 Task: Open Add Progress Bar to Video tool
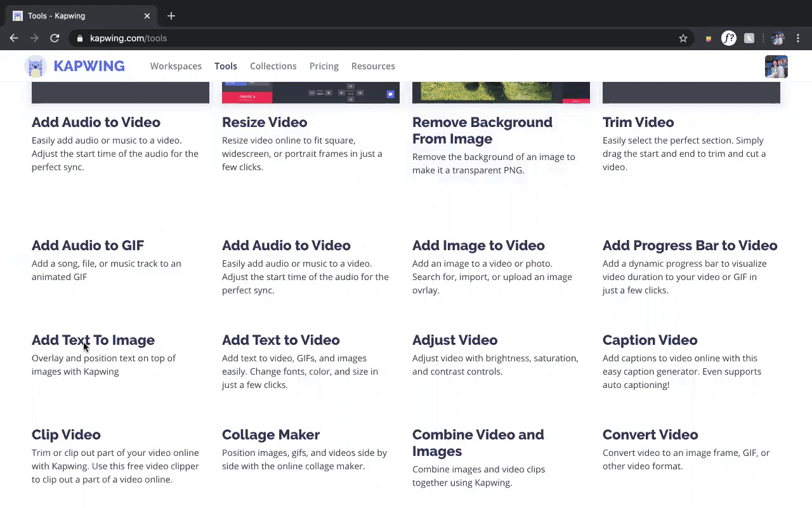pos(690,245)
